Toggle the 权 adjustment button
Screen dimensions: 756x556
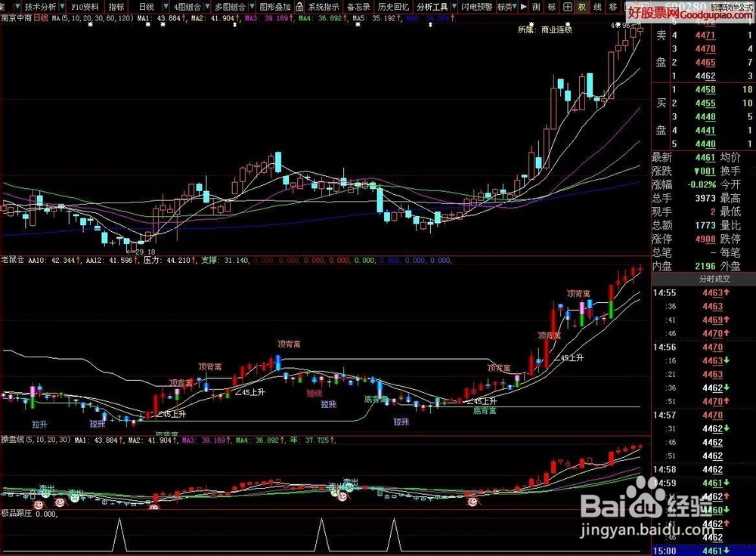pyautogui.click(x=582, y=7)
